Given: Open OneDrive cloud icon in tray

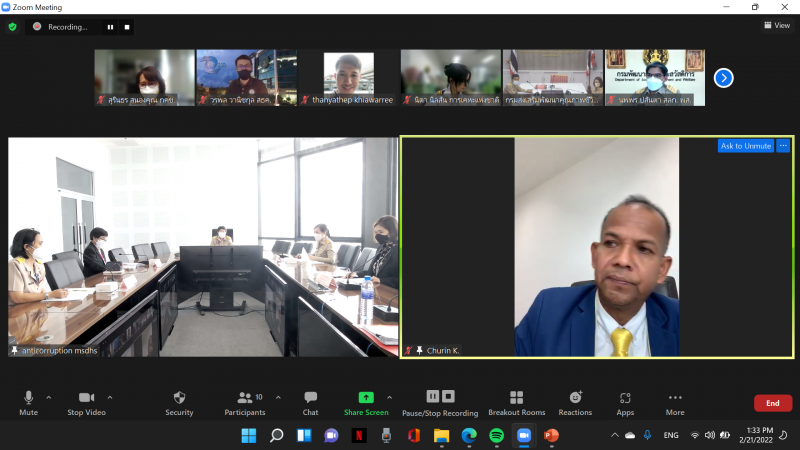Looking at the screenshot, I should point(630,435).
